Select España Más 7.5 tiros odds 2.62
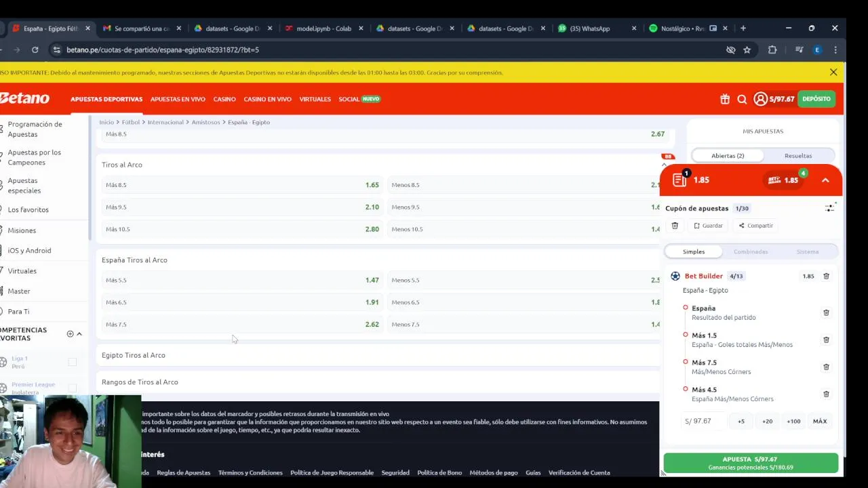The width and height of the screenshot is (868, 488). [x=243, y=324]
